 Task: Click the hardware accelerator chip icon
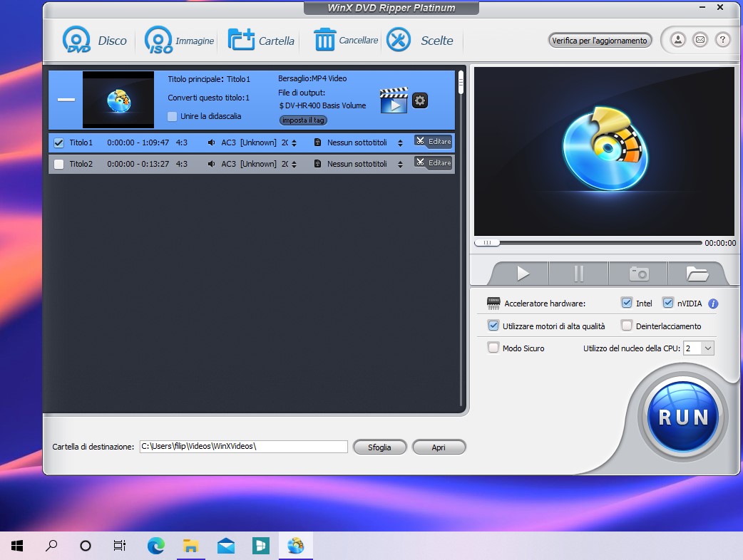tap(493, 304)
